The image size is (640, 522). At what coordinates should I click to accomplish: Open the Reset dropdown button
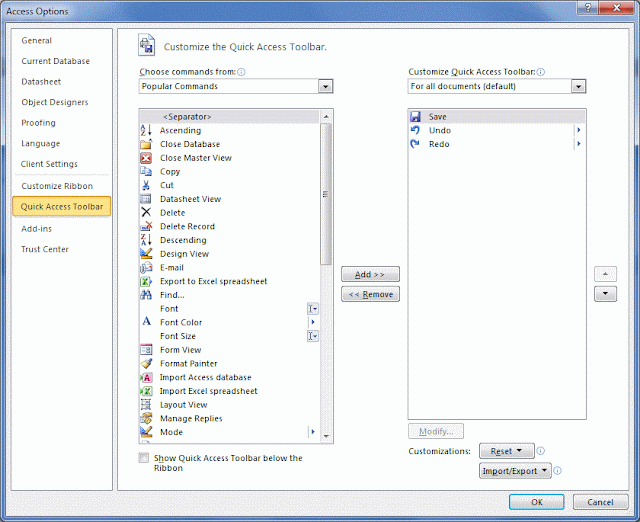pos(507,451)
